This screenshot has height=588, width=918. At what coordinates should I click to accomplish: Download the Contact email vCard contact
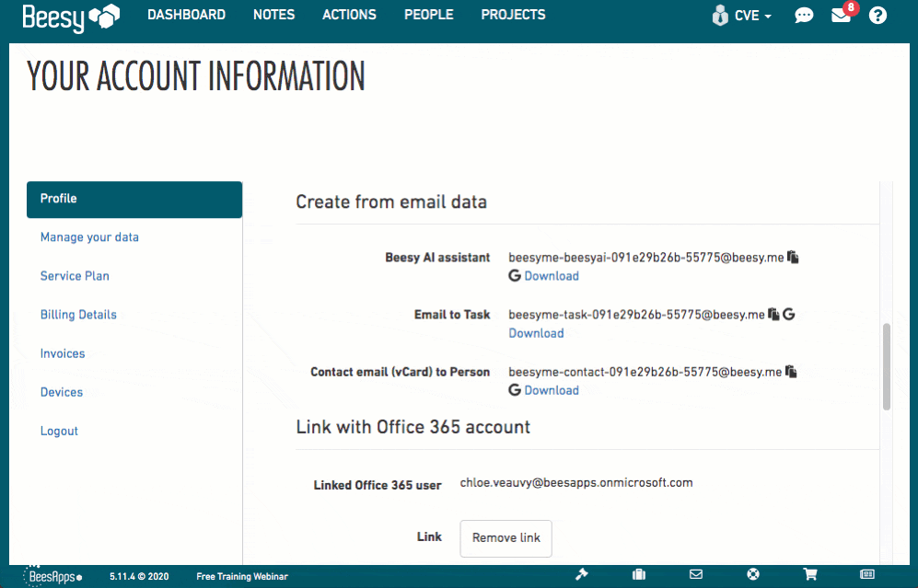(552, 390)
